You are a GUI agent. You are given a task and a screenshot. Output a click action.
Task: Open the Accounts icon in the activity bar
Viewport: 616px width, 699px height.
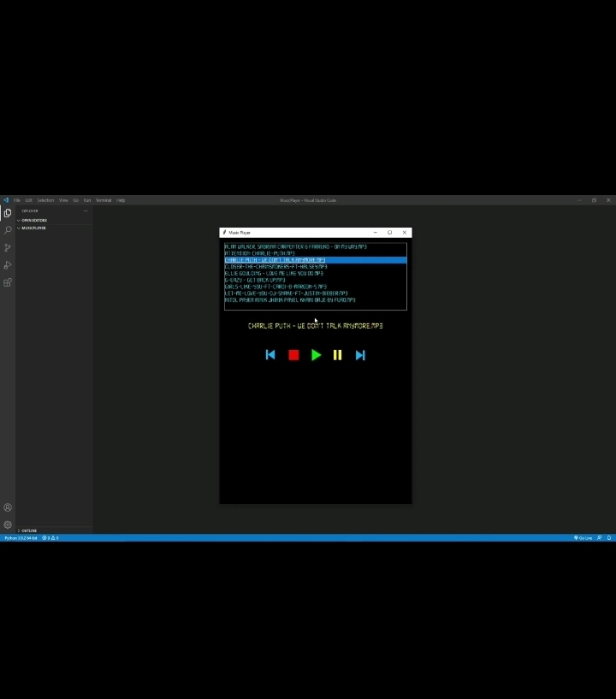tap(8, 507)
